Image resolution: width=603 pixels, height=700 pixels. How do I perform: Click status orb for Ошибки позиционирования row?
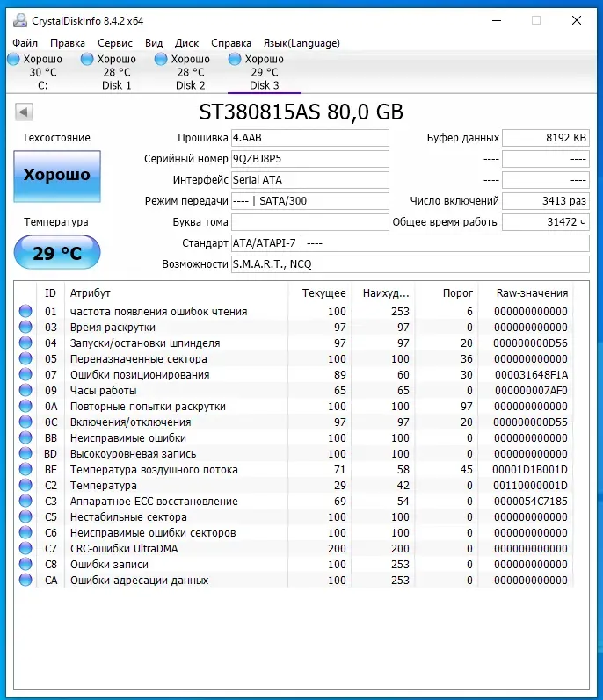tap(25, 374)
